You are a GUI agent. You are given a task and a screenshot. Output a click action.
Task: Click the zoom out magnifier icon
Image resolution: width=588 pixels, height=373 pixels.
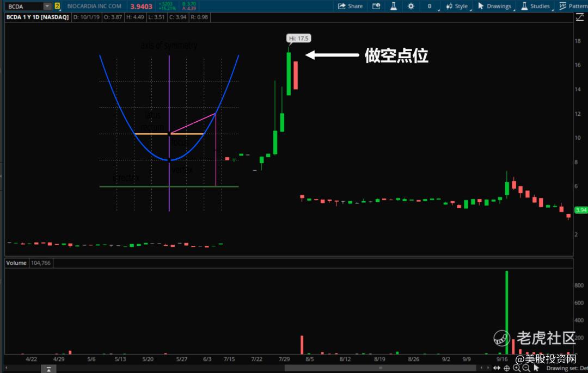click(526, 369)
